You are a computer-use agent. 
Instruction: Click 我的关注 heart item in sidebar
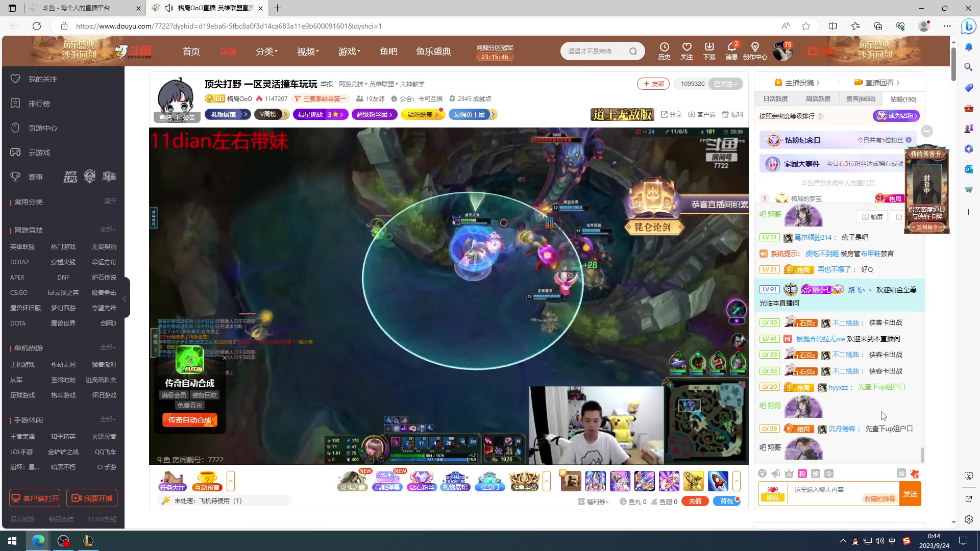[34, 79]
